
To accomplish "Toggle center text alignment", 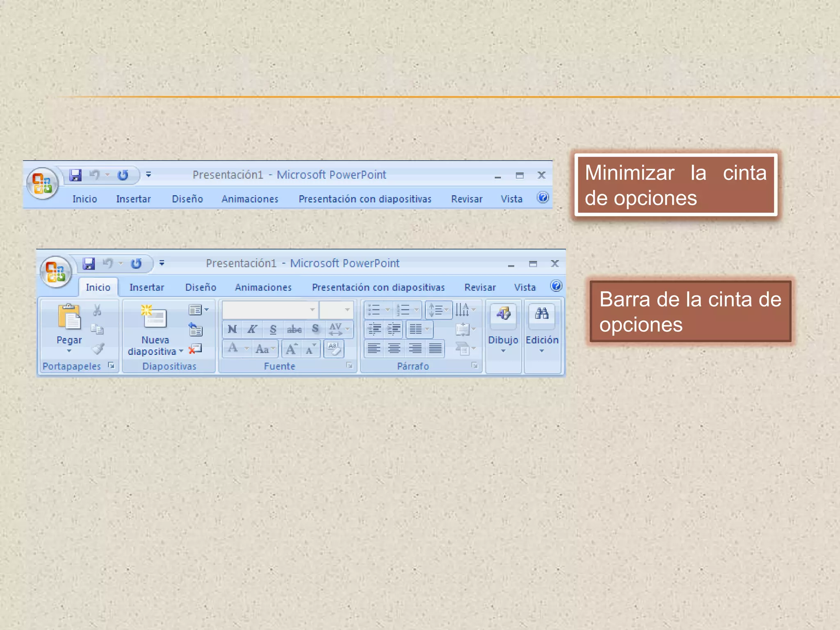I will tap(394, 349).
